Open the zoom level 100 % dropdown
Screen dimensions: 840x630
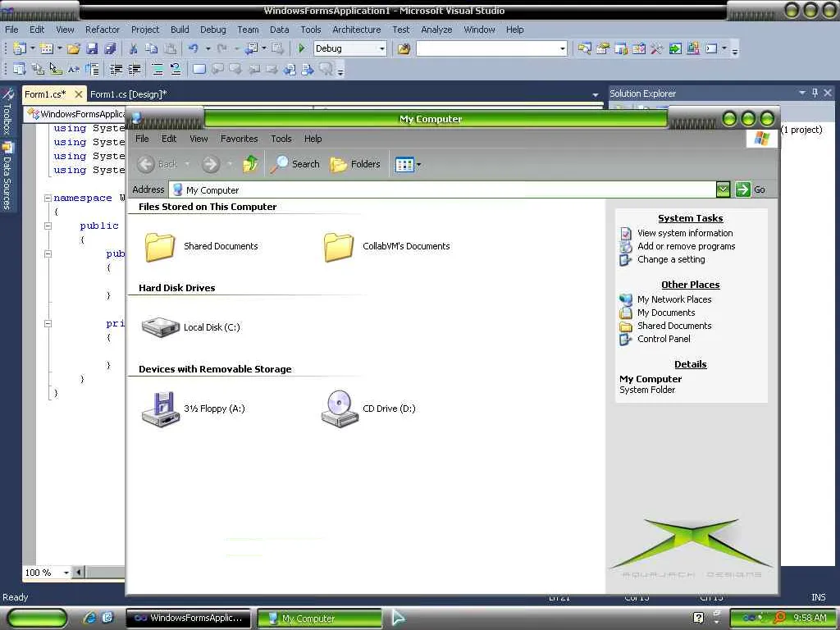(66, 573)
